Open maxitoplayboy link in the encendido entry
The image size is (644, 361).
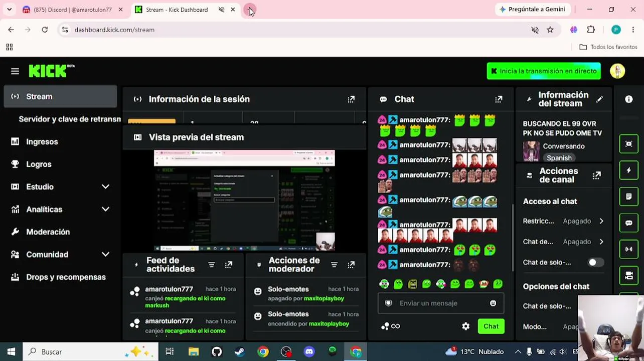pos(329,324)
